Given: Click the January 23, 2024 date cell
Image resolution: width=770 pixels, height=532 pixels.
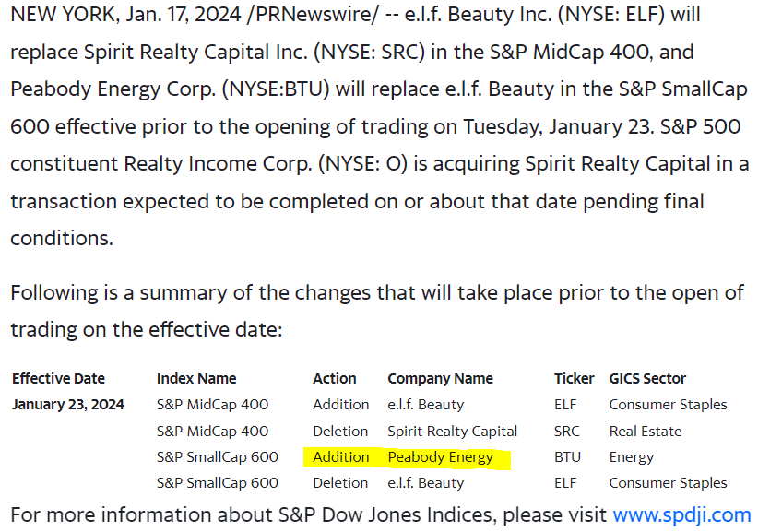Looking at the screenshot, I should [x=68, y=404].
